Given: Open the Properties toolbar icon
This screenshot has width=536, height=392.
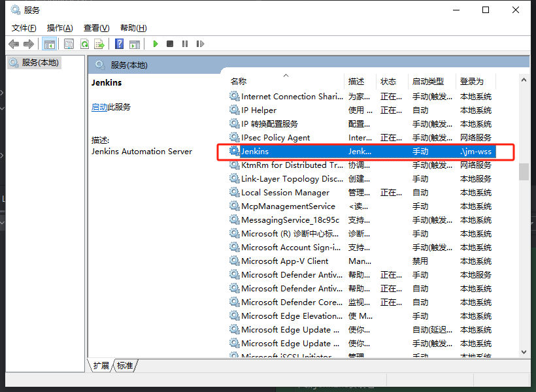Looking at the screenshot, I should point(69,44).
